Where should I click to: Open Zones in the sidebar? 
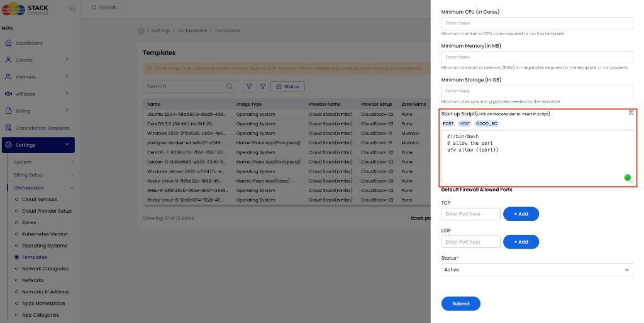[29, 222]
